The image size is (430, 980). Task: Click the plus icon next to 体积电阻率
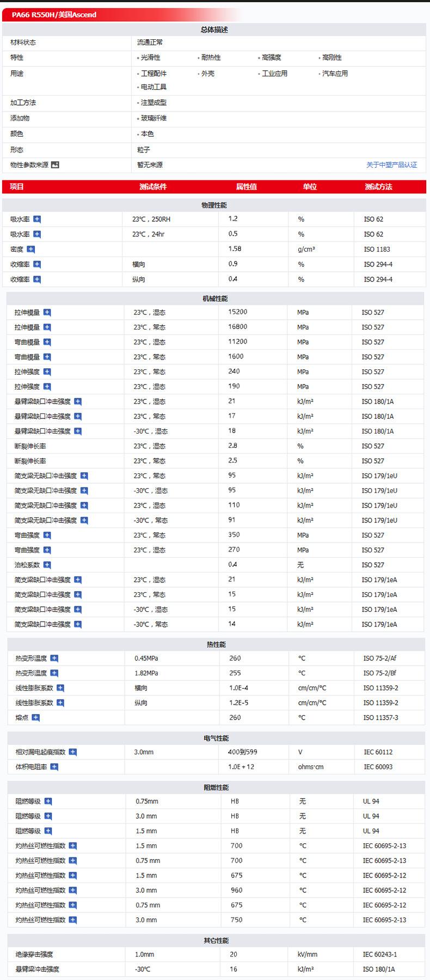pos(54,767)
